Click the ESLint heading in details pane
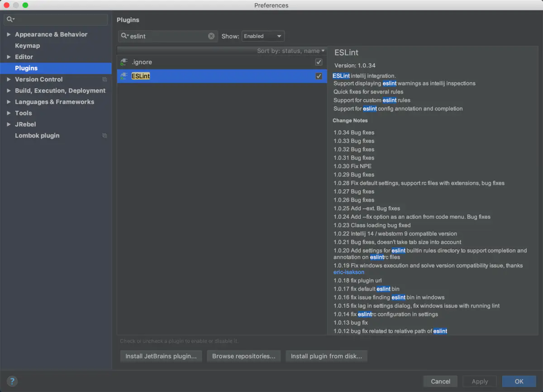Image resolution: width=543 pixels, height=392 pixels. pyautogui.click(x=347, y=53)
